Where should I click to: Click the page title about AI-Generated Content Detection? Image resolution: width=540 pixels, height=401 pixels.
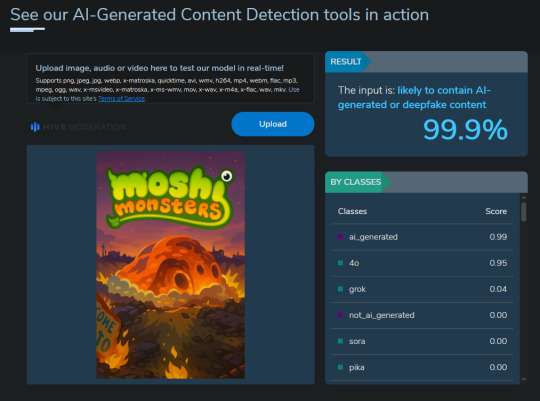219,15
